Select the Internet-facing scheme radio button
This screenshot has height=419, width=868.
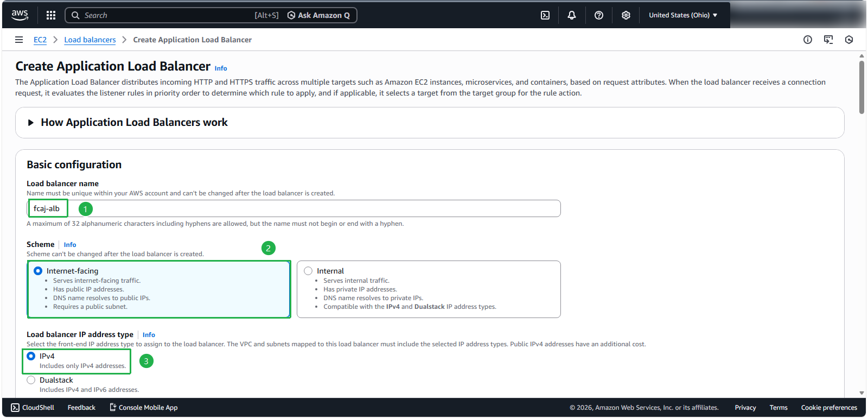pos(38,271)
